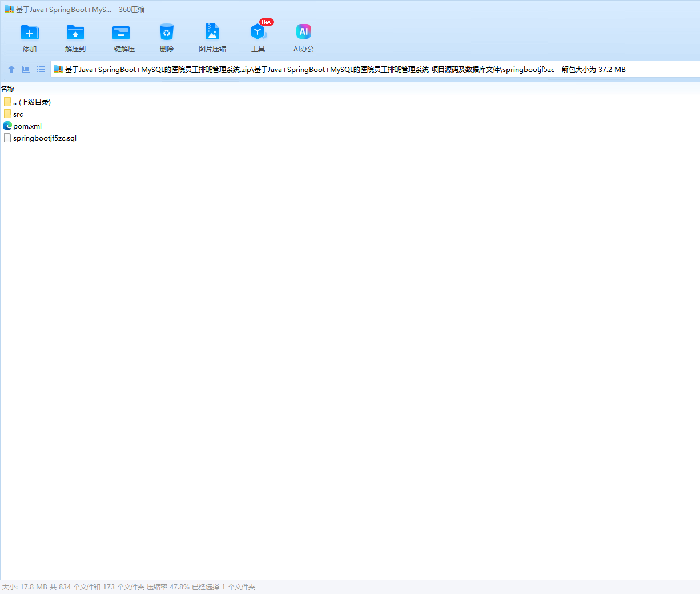This screenshot has height=594, width=700.
Task: Select the .. (上级目录) parent folder row
Action: (27, 102)
